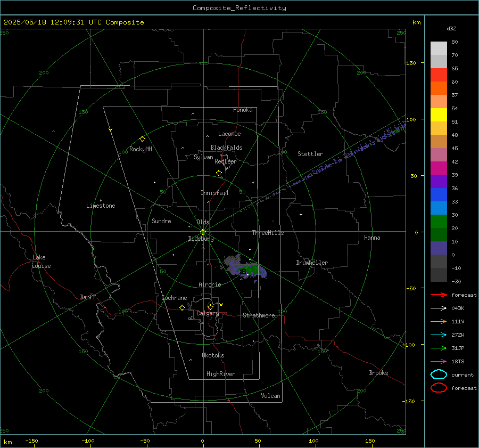Select the dark green 10-20 dBZ swatch

439,234
